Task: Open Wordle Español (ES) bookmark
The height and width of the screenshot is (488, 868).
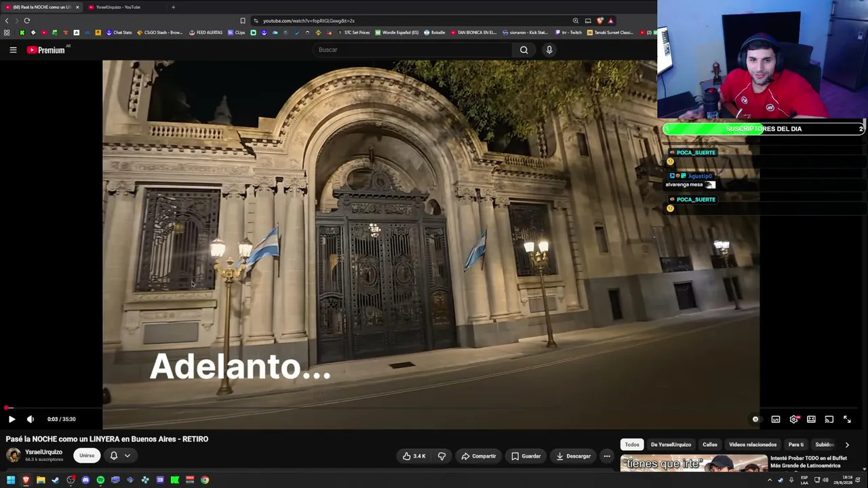Action: point(397,33)
